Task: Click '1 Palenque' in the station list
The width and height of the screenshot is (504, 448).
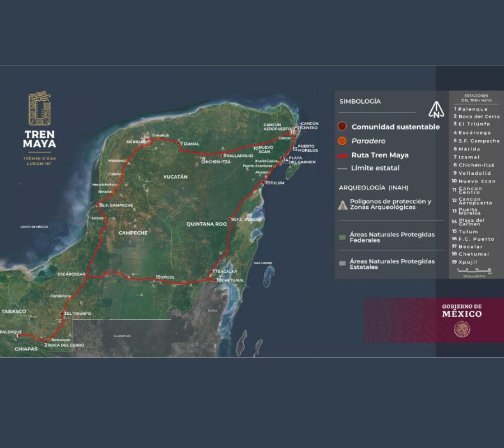Action: (470, 109)
